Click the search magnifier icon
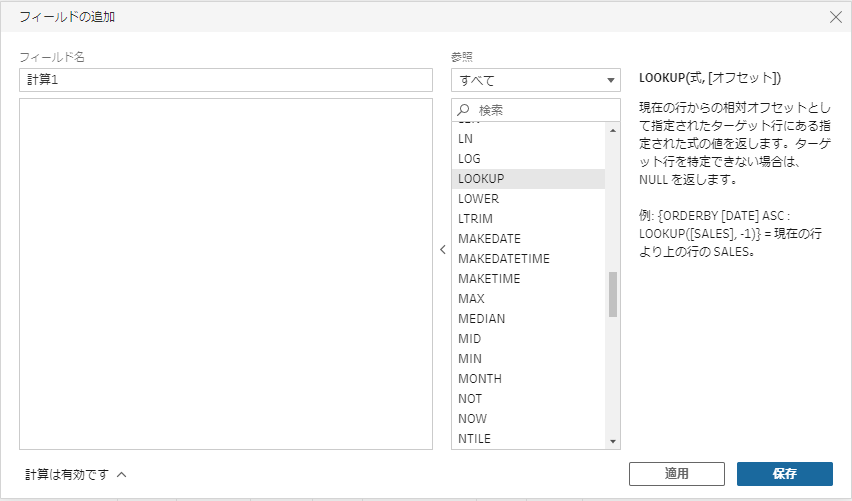 [463, 110]
